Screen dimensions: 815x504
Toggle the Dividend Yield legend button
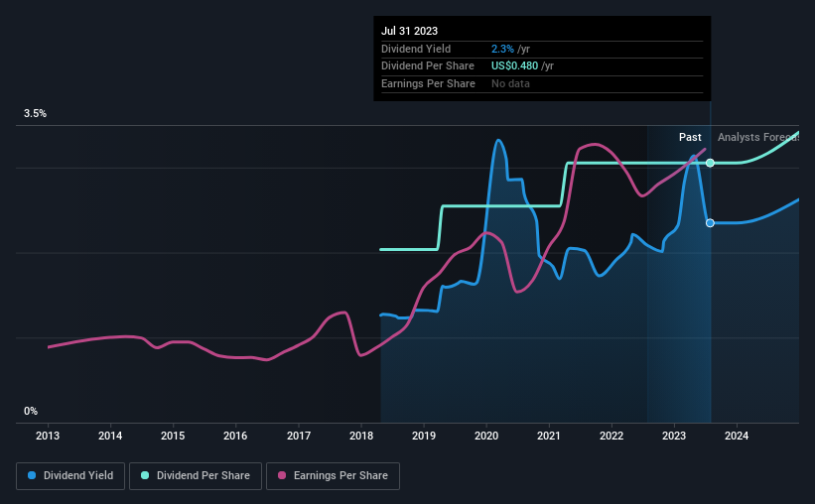point(70,476)
